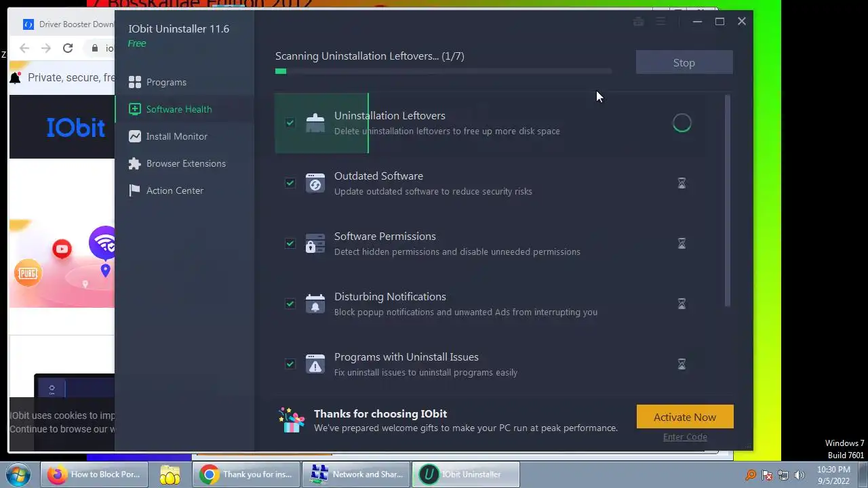Click the Disturbing Notifications hourglass icon
The height and width of the screenshot is (488, 868).
tap(682, 304)
